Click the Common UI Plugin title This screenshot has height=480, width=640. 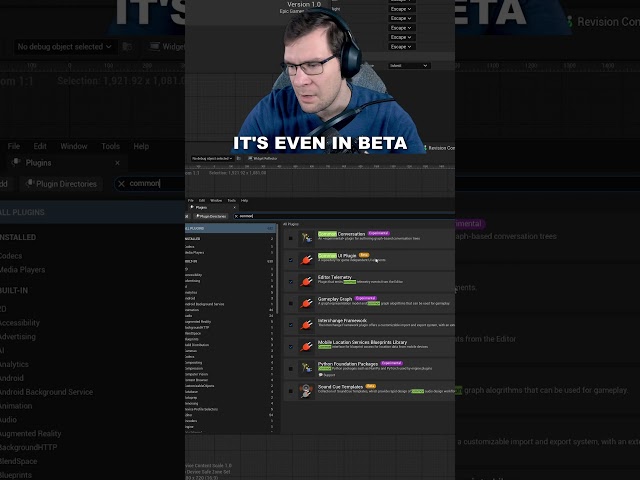coord(337,256)
